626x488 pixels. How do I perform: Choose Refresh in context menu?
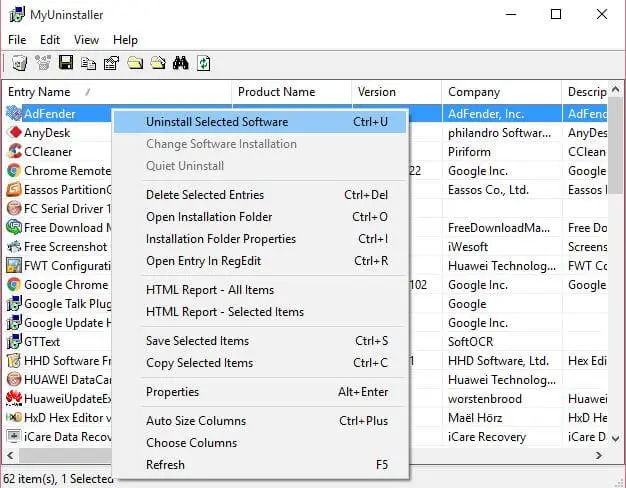click(260, 465)
